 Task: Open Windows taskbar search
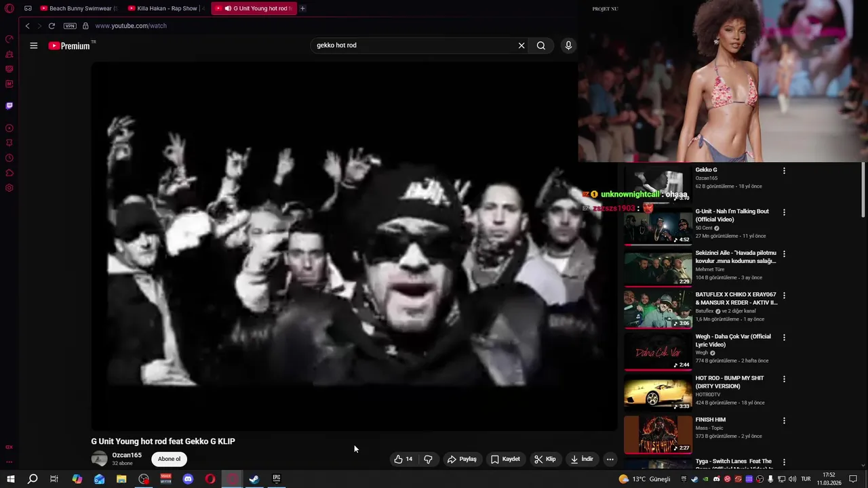tap(32, 479)
